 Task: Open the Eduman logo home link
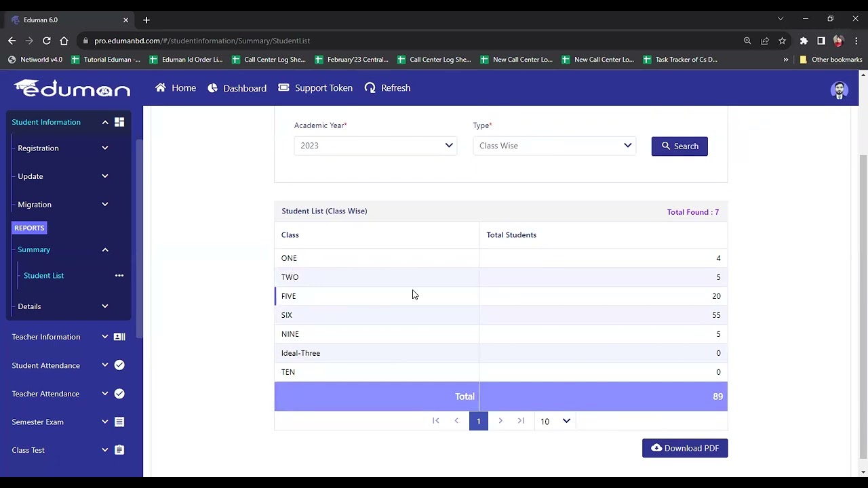click(x=72, y=88)
